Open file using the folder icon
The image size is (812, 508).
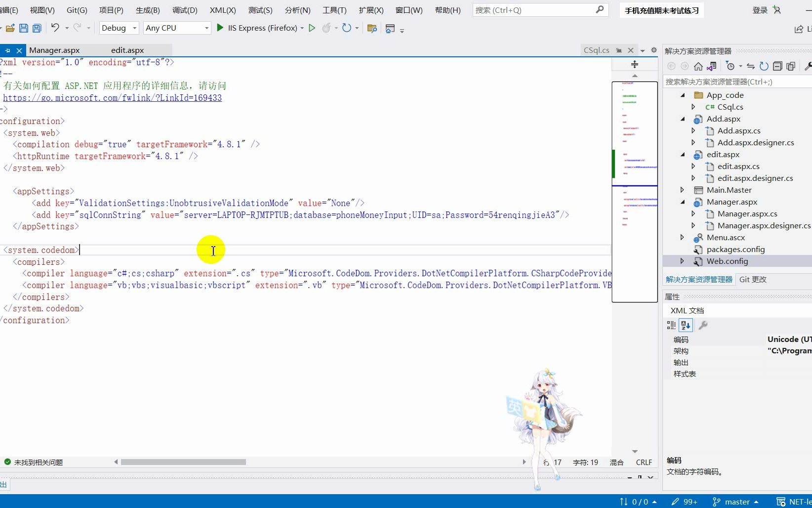coord(10,28)
